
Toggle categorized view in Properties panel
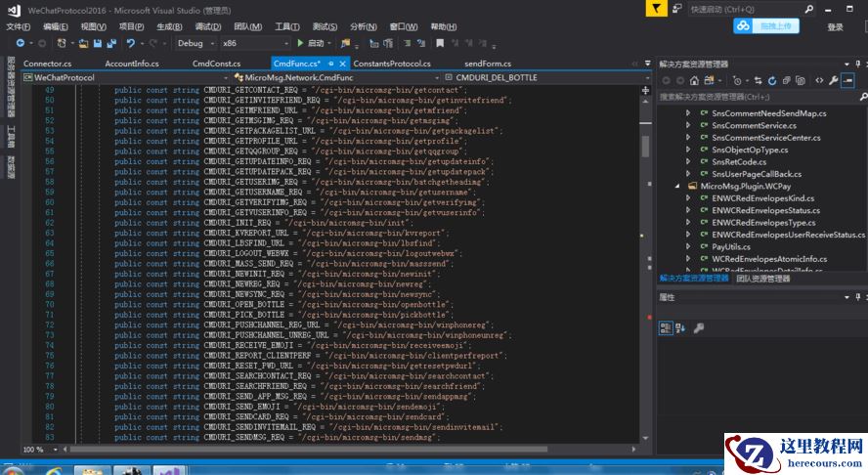(666, 328)
